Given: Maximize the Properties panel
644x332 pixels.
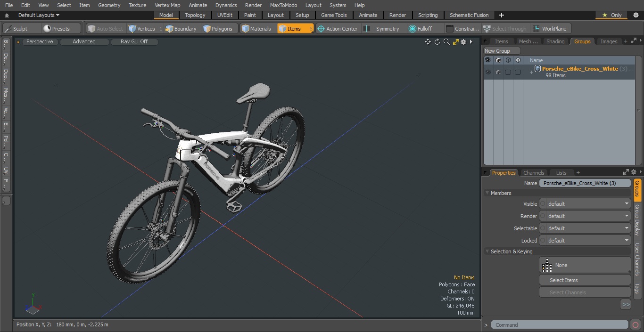Looking at the screenshot, I should click(x=626, y=172).
